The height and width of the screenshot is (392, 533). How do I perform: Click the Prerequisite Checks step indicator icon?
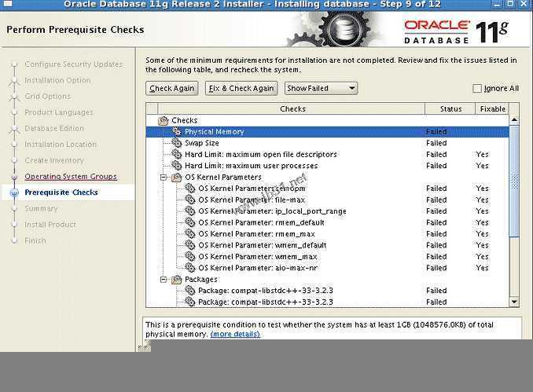(14, 192)
